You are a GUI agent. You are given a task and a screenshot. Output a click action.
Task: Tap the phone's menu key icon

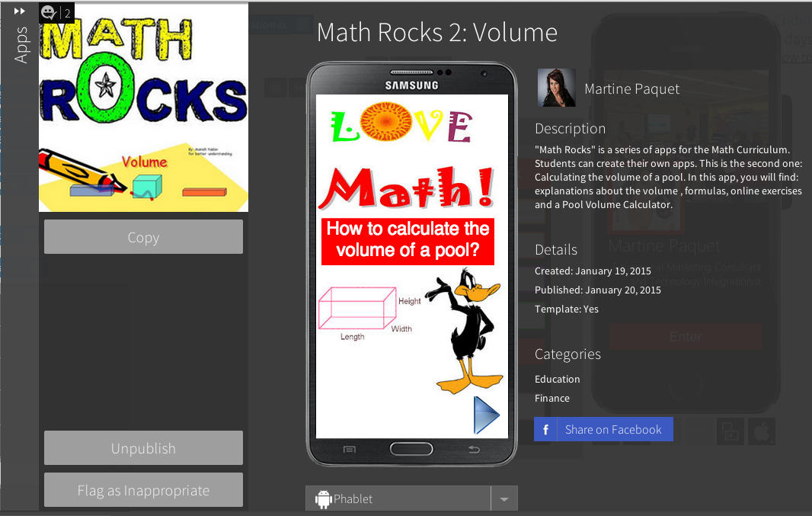350,449
